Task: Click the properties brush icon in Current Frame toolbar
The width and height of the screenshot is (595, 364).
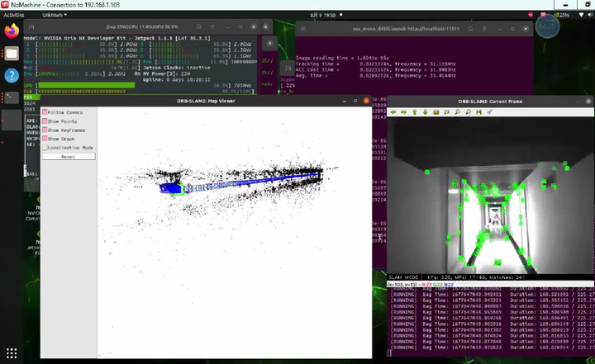Action: (x=489, y=112)
